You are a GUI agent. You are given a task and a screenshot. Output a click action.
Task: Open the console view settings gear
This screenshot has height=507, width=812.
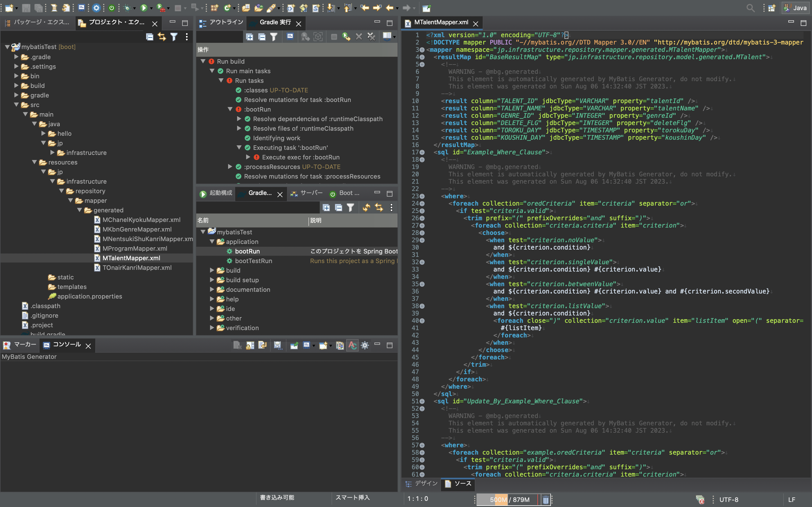tap(365, 345)
